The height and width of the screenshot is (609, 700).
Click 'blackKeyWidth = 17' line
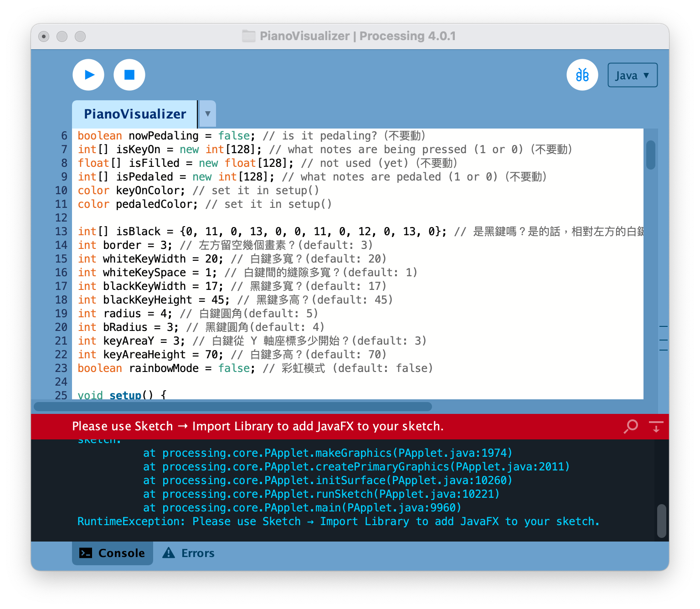point(232,286)
